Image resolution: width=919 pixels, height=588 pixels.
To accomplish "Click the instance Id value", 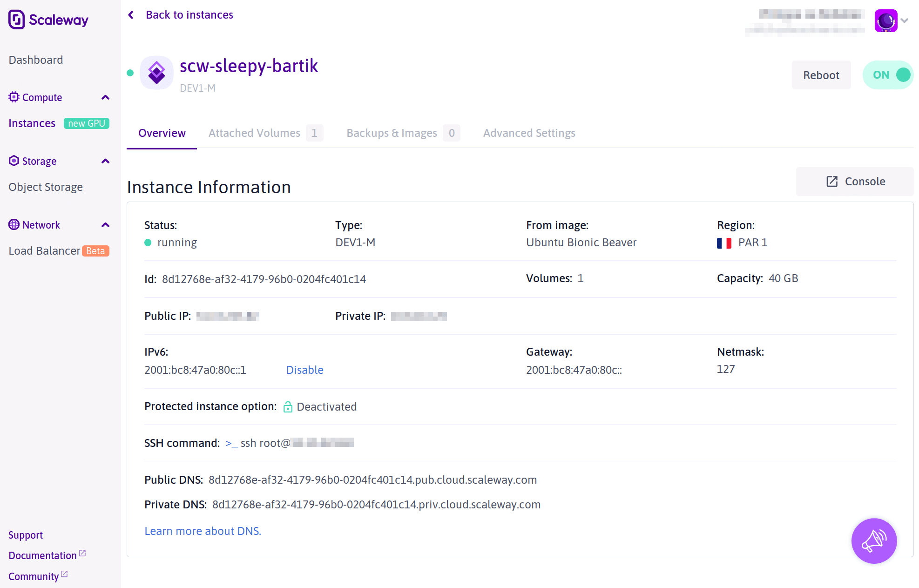I will click(x=264, y=279).
